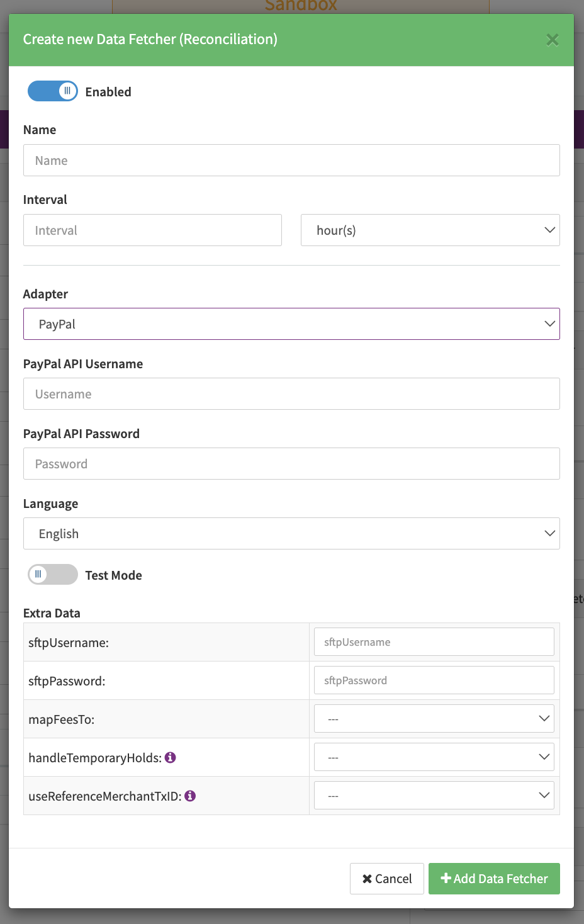Screen dimensions: 584x924
Task: Click the handleTemporaryHolds info icon
Action: [x=170, y=757]
